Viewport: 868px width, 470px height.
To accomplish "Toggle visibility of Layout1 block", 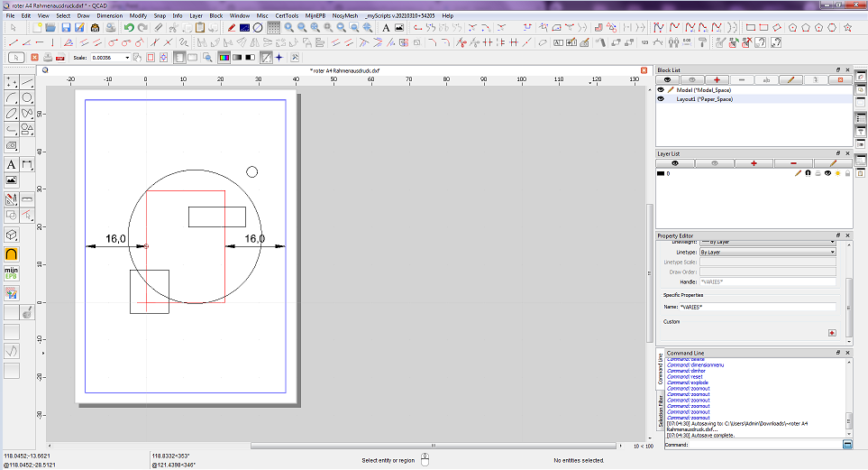I will (x=661, y=99).
